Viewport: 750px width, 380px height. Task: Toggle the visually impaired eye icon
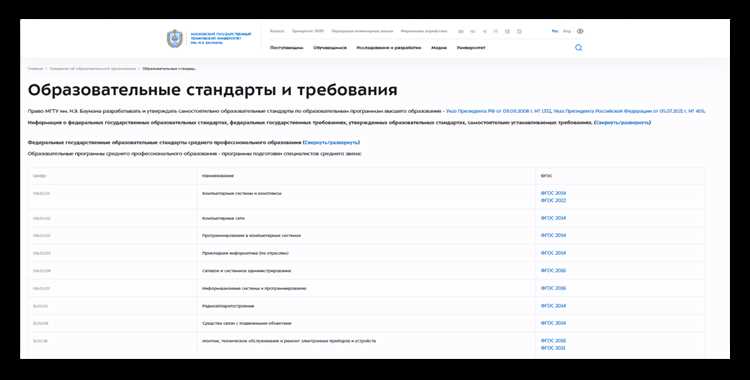pyautogui.click(x=580, y=31)
